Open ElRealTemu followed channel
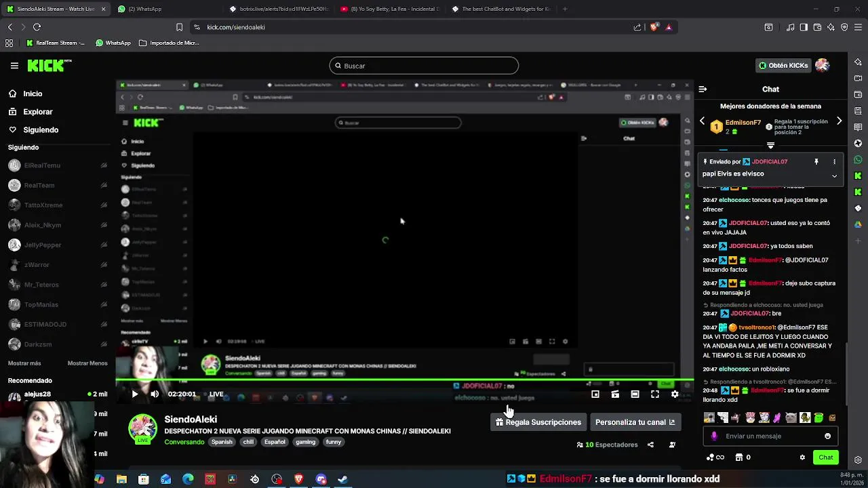 point(58,165)
